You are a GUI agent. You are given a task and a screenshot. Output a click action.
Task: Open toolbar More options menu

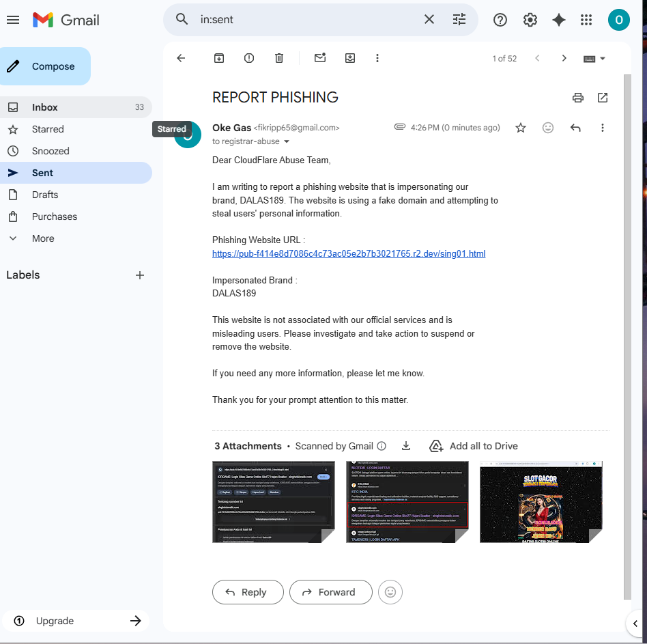377,58
